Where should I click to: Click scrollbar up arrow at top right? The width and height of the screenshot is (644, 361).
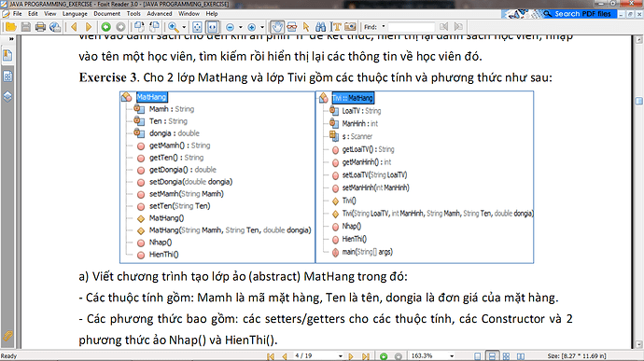pos(638,40)
